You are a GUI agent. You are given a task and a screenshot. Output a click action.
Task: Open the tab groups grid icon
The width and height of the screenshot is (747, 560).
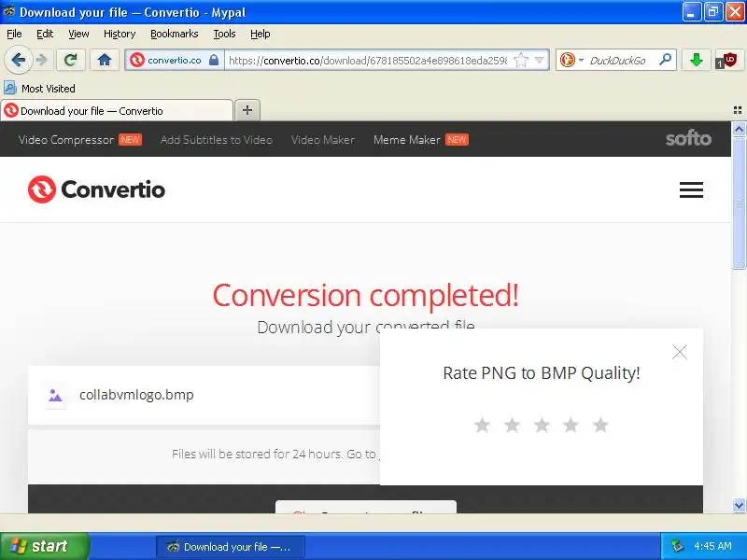click(x=738, y=110)
